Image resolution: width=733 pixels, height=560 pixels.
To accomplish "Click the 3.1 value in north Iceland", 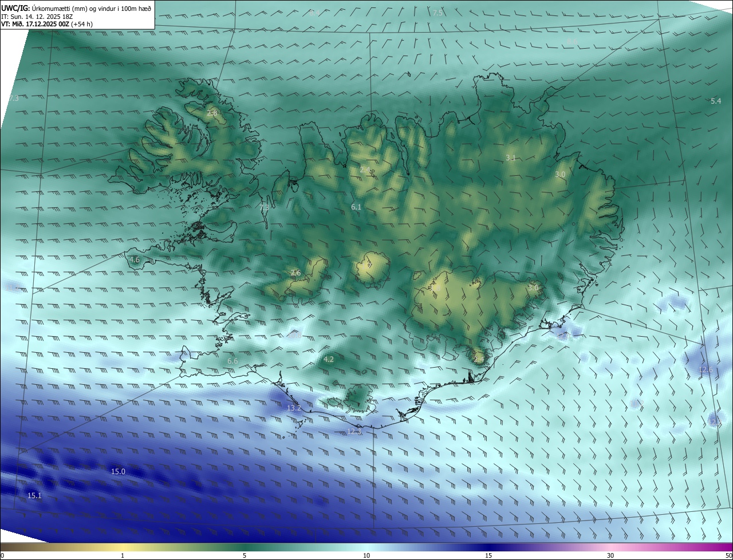I will (511, 157).
